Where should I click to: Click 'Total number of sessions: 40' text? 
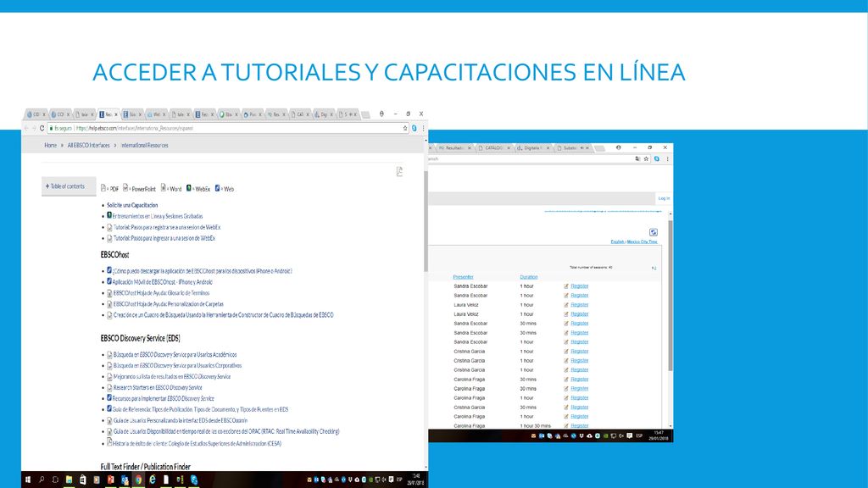(591, 267)
